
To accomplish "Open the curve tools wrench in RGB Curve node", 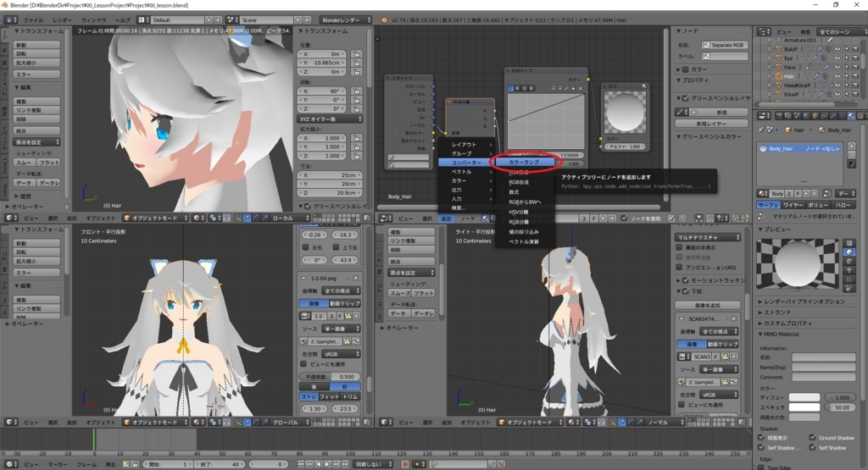I will (x=566, y=88).
